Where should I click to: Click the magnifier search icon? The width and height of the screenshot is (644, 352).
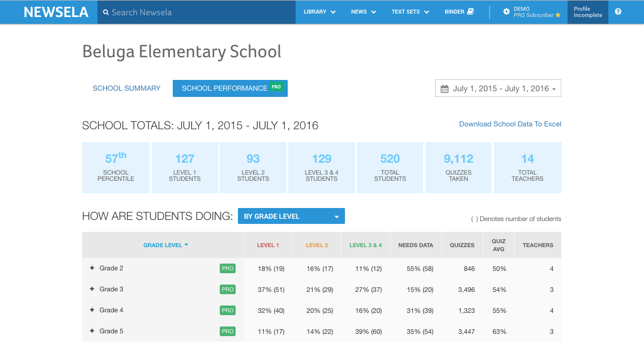tap(105, 12)
